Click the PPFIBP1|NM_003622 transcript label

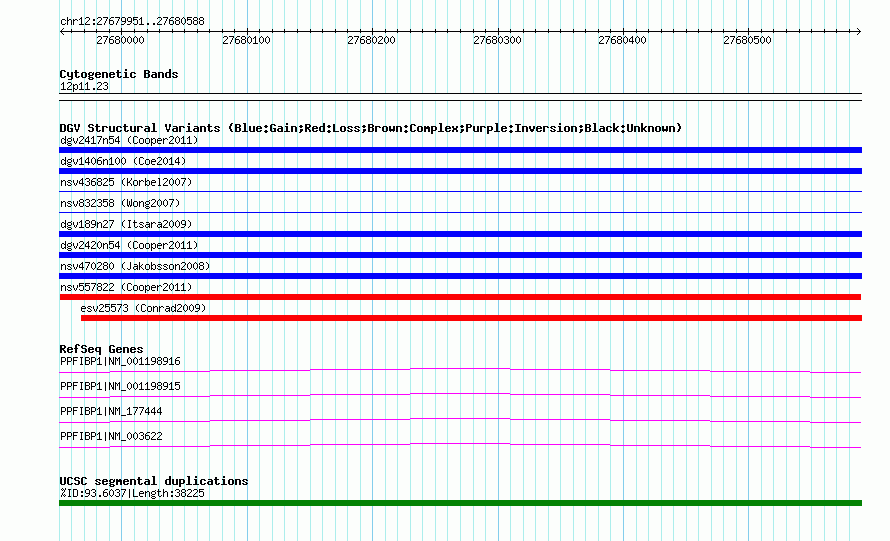(x=111, y=437)
